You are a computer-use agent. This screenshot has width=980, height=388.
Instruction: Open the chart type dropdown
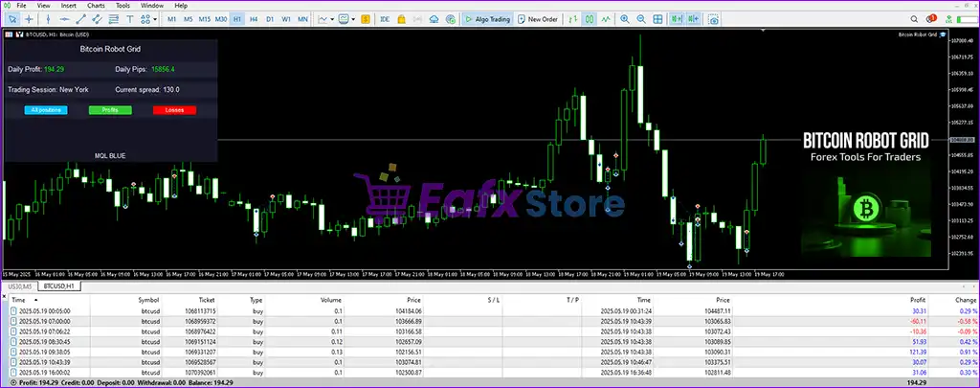[325, 19]
